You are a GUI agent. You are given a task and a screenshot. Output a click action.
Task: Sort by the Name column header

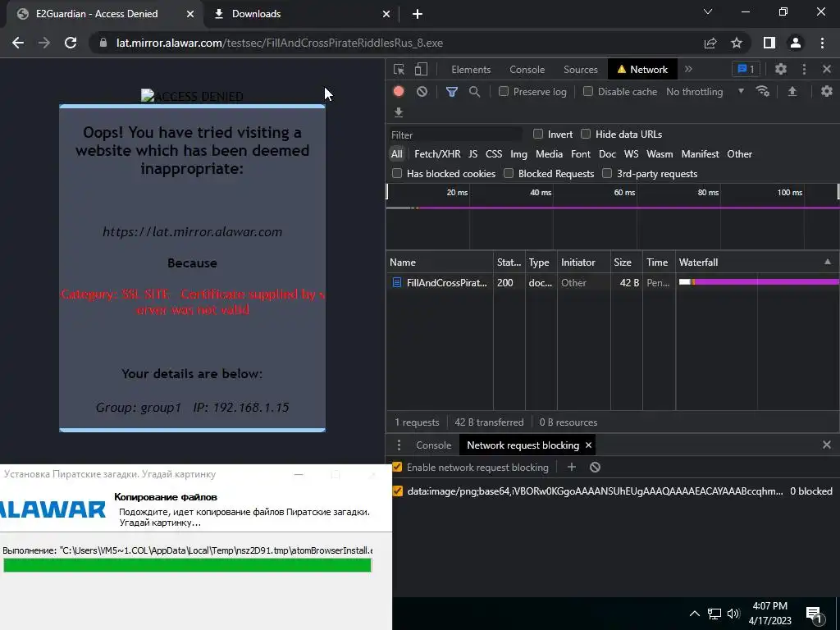pyautogui.click(x=440, y=262)
